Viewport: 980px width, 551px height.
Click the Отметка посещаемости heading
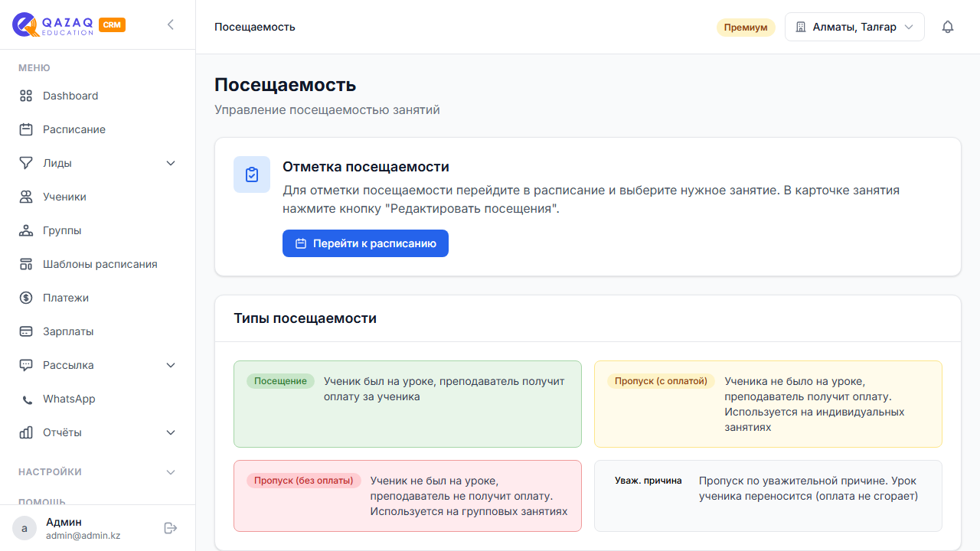pos(366,167)
